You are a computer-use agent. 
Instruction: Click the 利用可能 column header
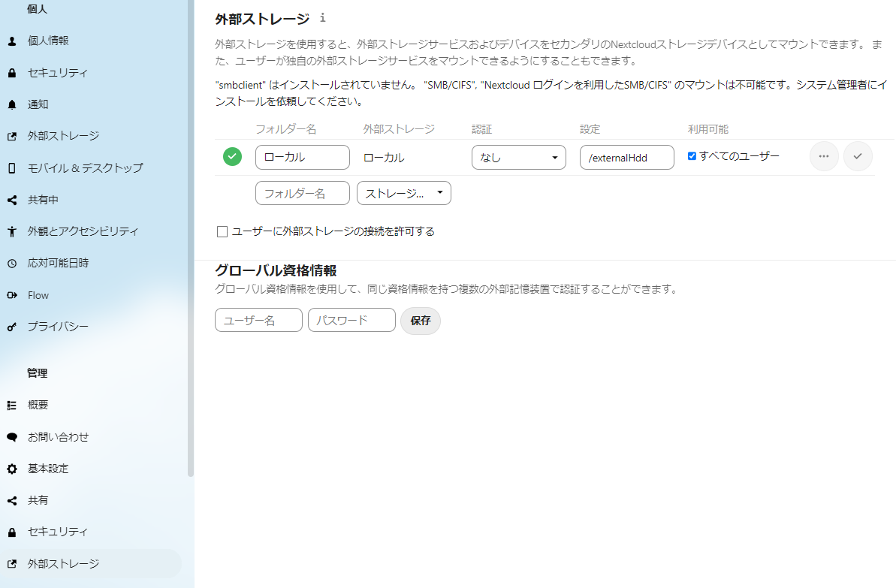(x=708, y=129)
